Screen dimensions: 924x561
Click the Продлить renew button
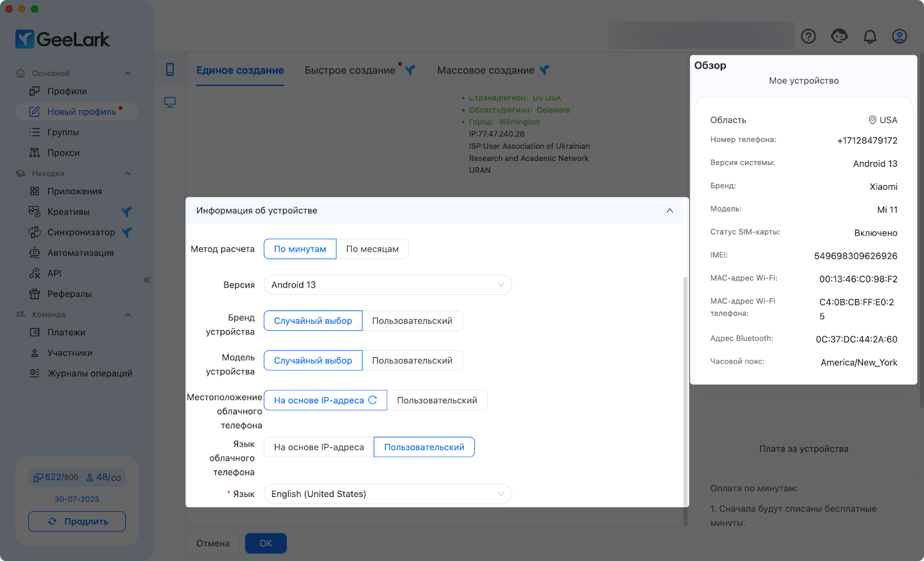(77, 521)
